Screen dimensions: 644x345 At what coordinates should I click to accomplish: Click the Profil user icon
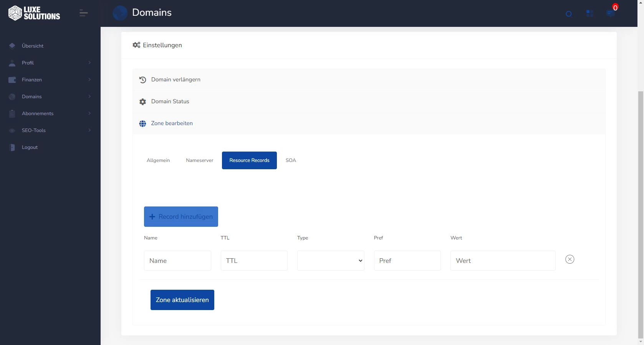point(12,63)
